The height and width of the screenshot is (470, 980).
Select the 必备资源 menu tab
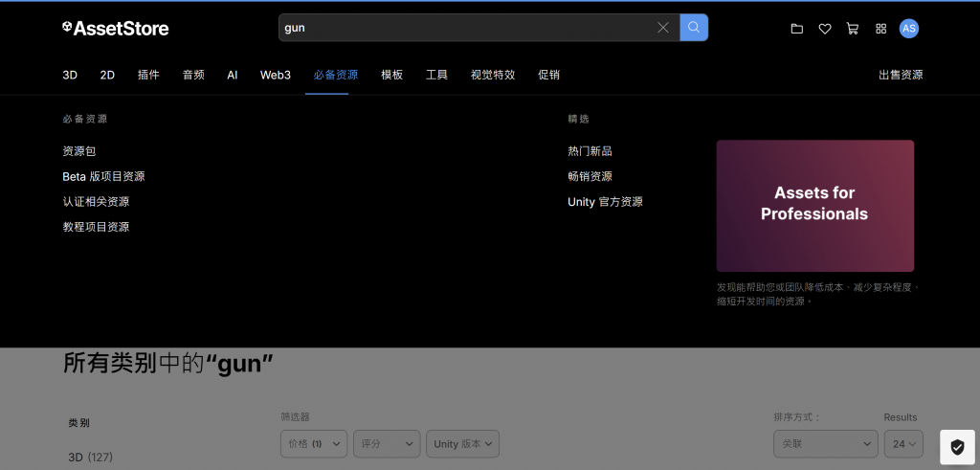click(336, 75)
